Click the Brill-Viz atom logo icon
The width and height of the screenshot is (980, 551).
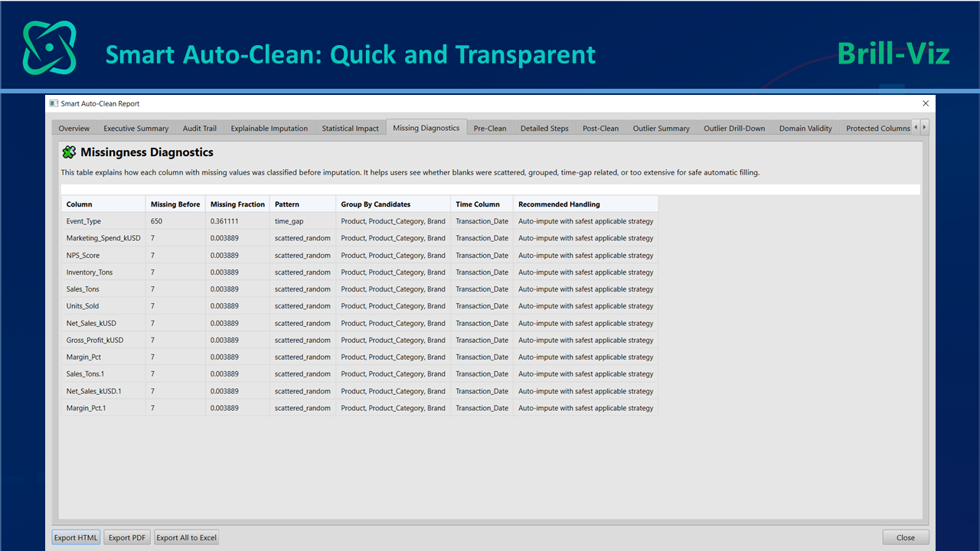(x=50, y=47)
